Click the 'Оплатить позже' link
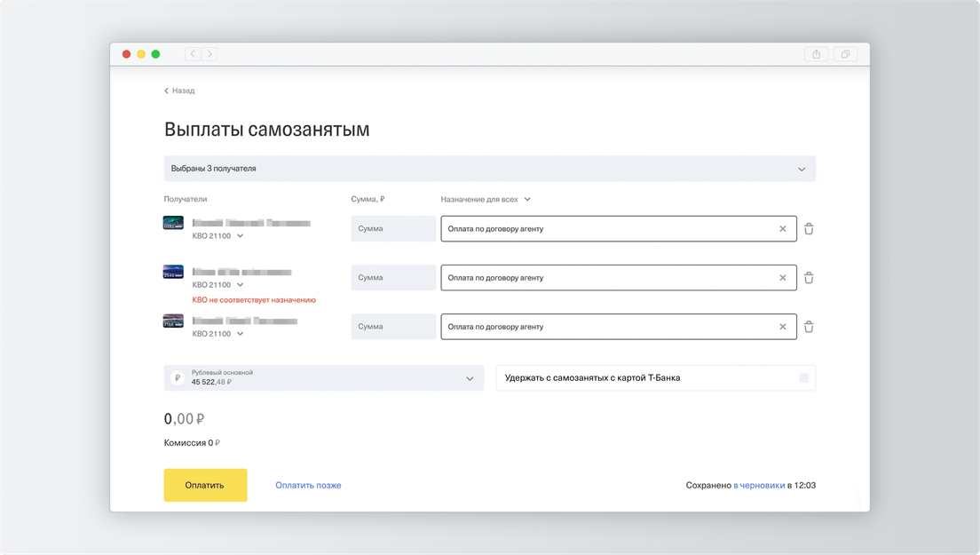The image size is (980, 555). click(x=308, y=486)
